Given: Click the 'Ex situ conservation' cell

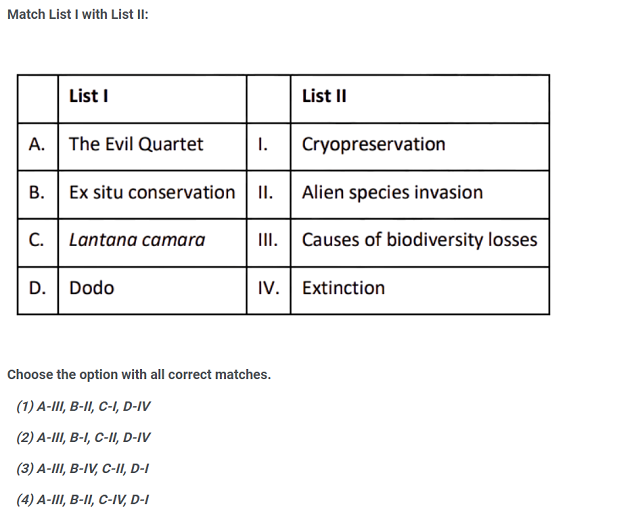Looking at the screenshot, I should point(152,192).
